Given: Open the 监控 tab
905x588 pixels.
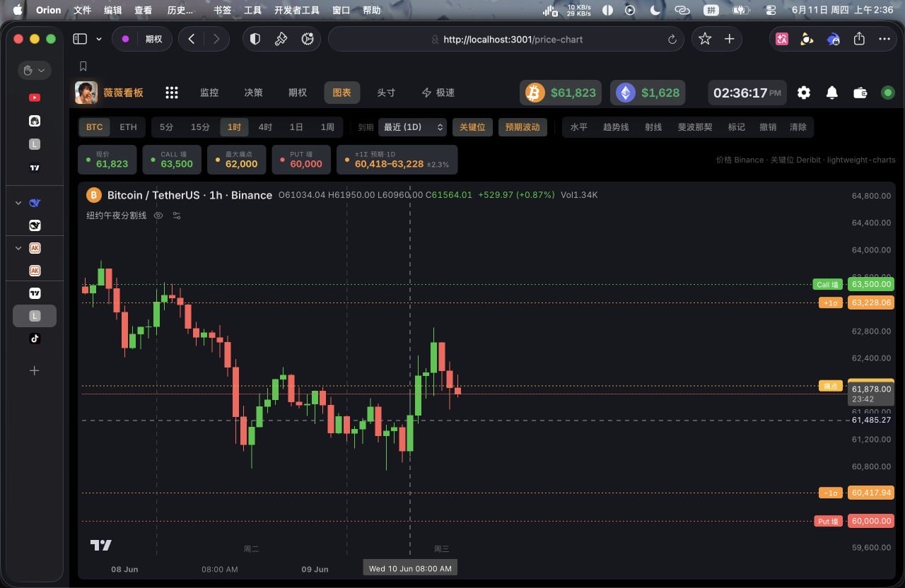Looking at the screenshot, I should (209, 93).
